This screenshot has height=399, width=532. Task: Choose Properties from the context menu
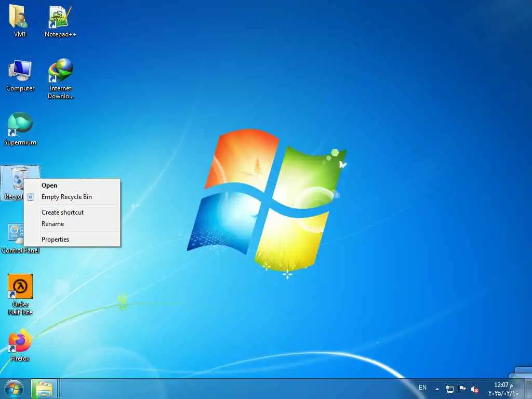[72, 240]
